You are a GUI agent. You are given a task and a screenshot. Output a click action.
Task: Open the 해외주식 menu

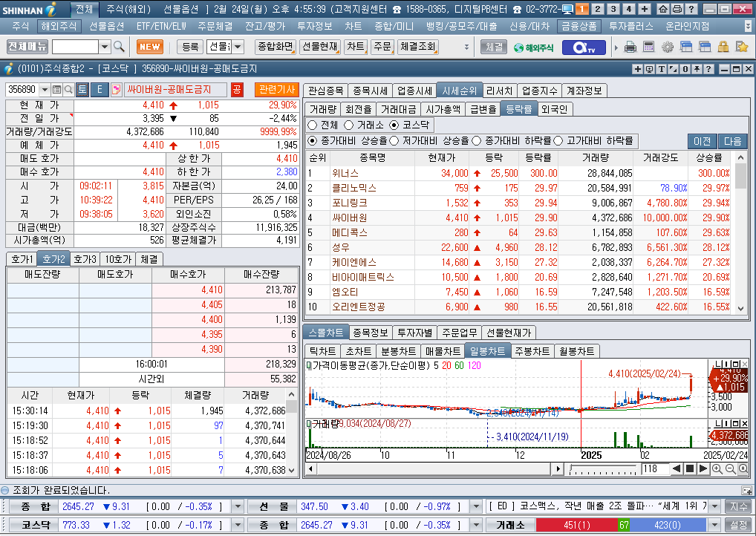[x=59, y=26]
